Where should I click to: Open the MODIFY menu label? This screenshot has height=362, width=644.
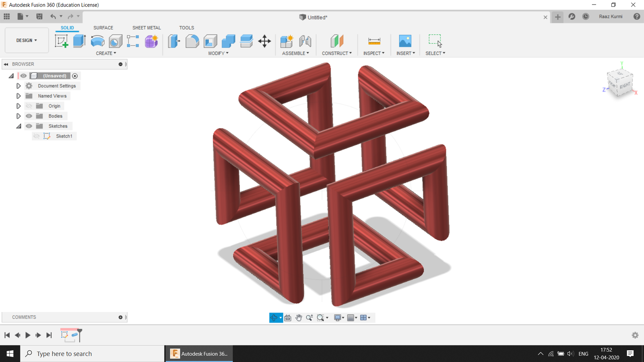(x=218, y=53)
